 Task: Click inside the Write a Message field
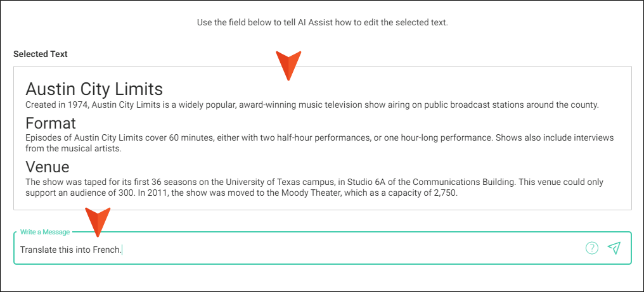(323, 248)
